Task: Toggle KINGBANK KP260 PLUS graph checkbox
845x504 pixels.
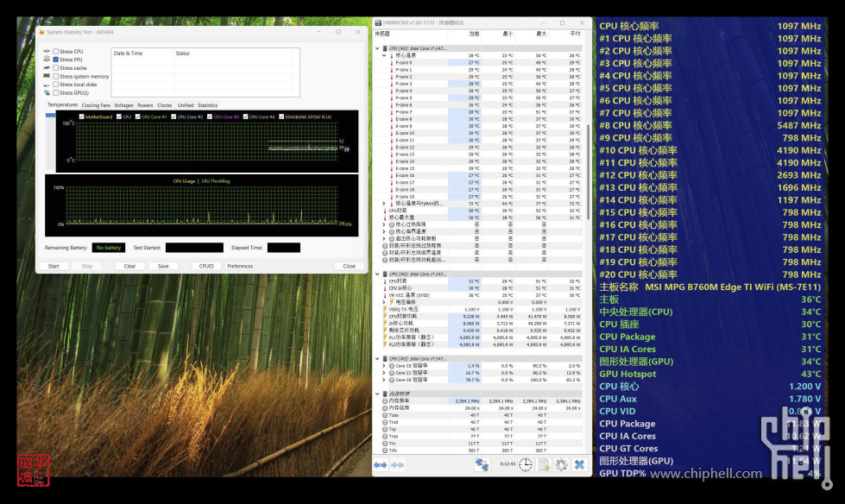Action: point(281,117)
